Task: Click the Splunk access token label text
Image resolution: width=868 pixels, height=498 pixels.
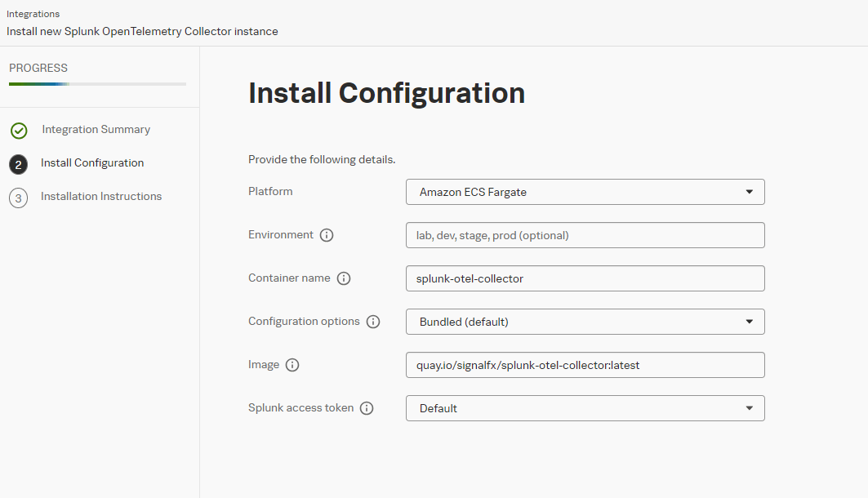Action: tap(300, 408)
